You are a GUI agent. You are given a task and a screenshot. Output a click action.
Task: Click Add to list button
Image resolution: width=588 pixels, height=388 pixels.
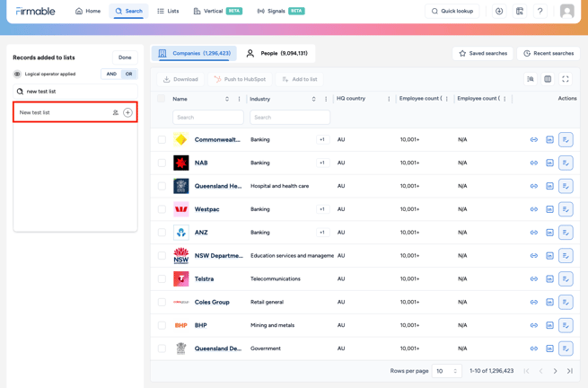coord(299,79)
